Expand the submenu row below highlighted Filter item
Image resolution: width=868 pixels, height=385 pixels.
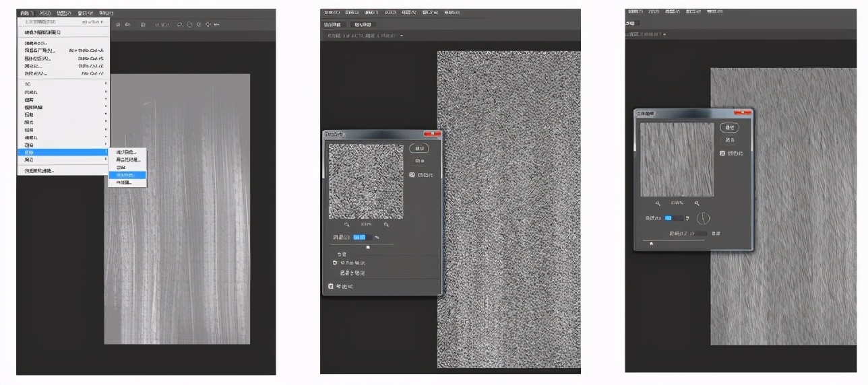(61, 160)
